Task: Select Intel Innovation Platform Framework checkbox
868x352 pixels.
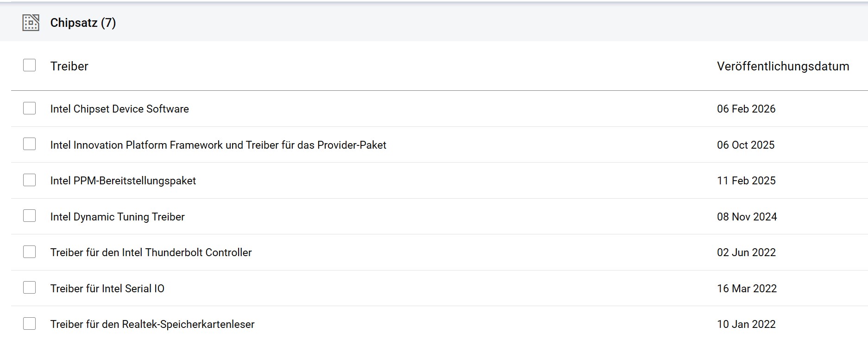Action: pyautogui.click(x=29, y=144)
